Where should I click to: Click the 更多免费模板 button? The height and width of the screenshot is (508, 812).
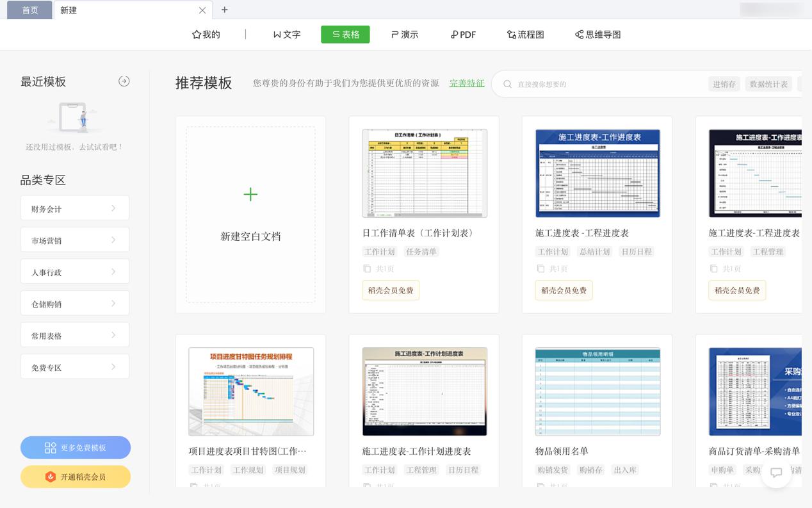tap(76, 448)
